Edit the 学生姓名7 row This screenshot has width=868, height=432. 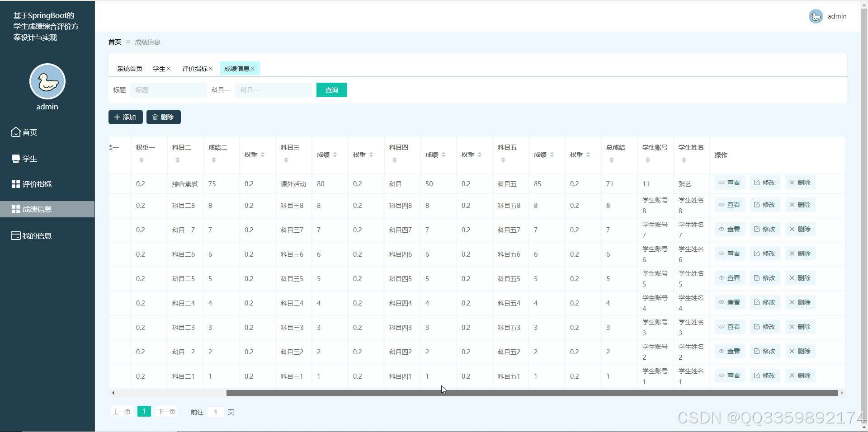(764, 229)
